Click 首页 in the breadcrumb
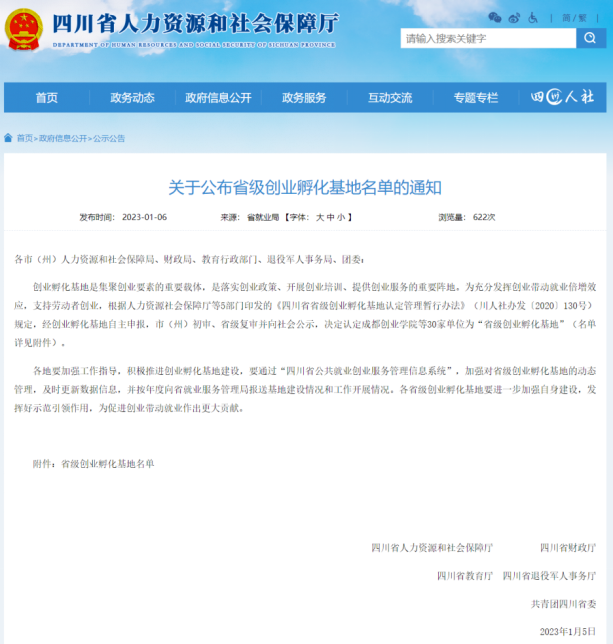Image resolution: width=613 pixels, height=644 pixels. (x=25, y=138)
